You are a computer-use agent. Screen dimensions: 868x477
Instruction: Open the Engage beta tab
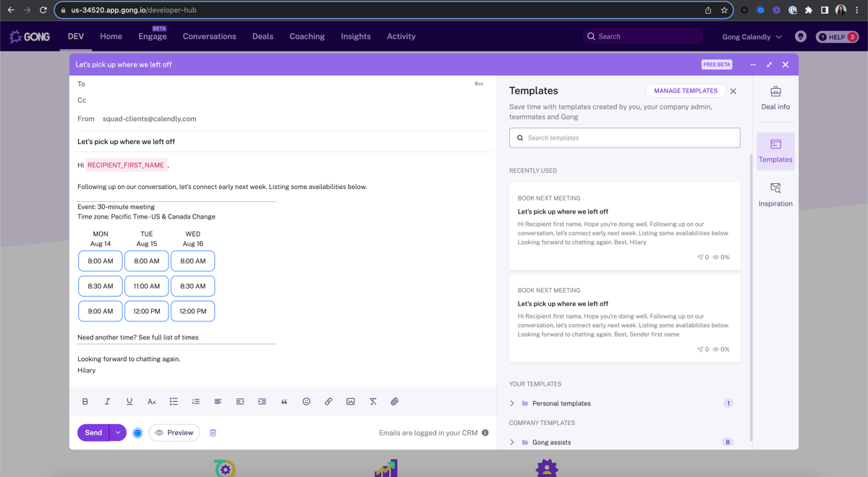click(153, 36)
